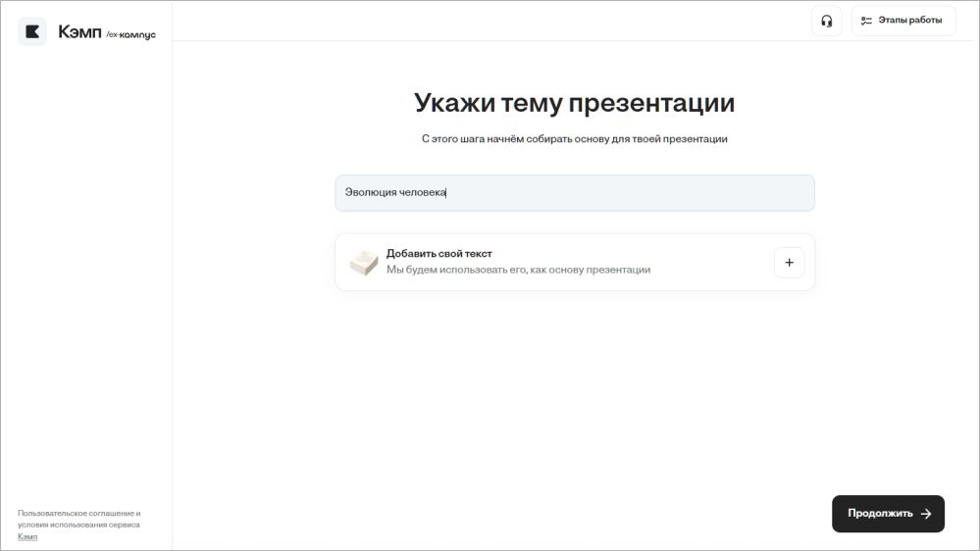
Task: Click the subtitle 'С этого шага начнём собирать'
Action: coord(574,139)
